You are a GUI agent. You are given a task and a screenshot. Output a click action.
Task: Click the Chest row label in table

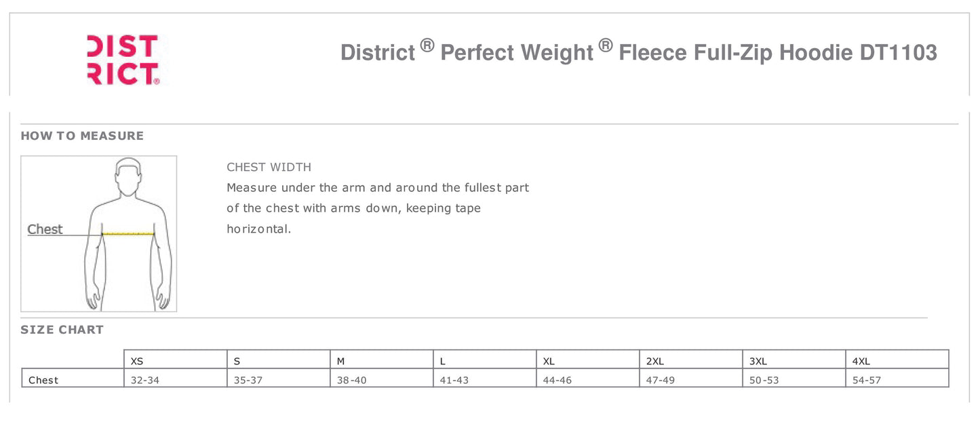(x=43, y=380)
